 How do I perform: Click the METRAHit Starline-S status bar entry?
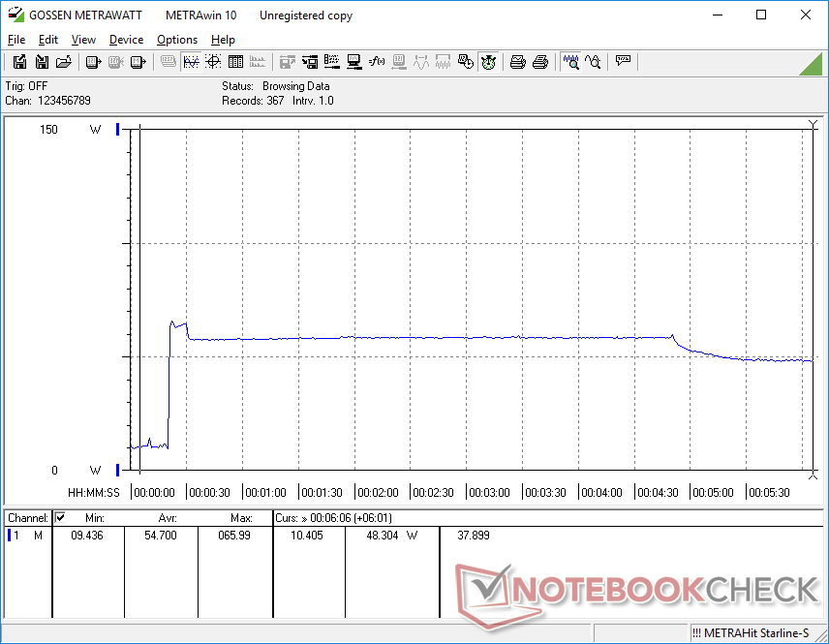click(751, 633)
